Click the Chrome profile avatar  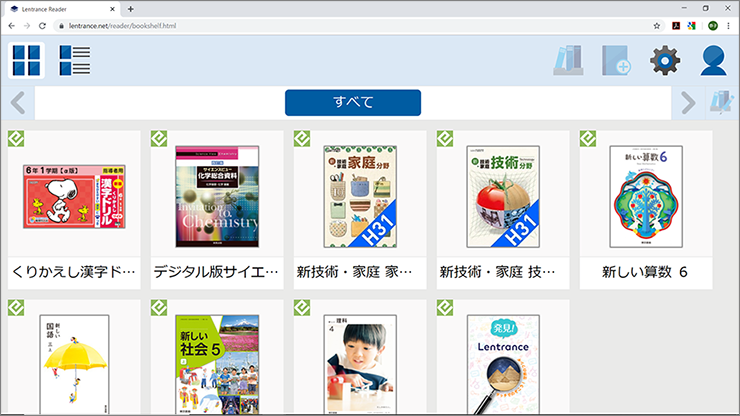coord(713,26)
